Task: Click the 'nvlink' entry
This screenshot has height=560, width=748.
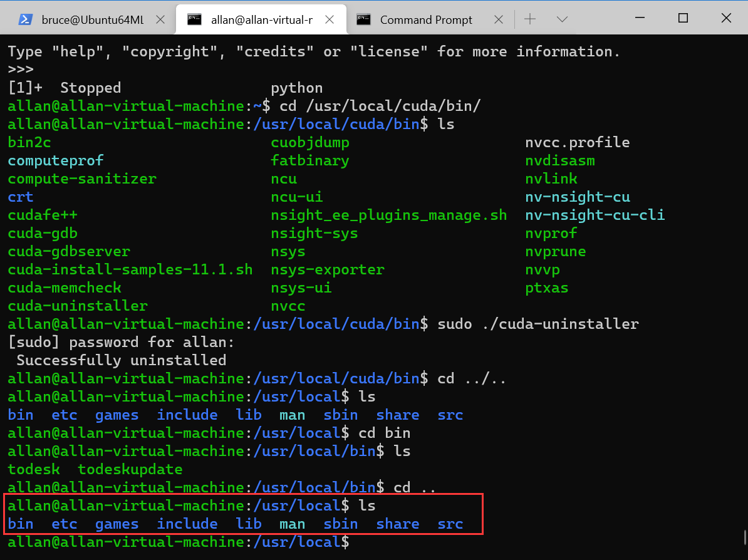Action: pyautogui.click(x=551, y=179)
